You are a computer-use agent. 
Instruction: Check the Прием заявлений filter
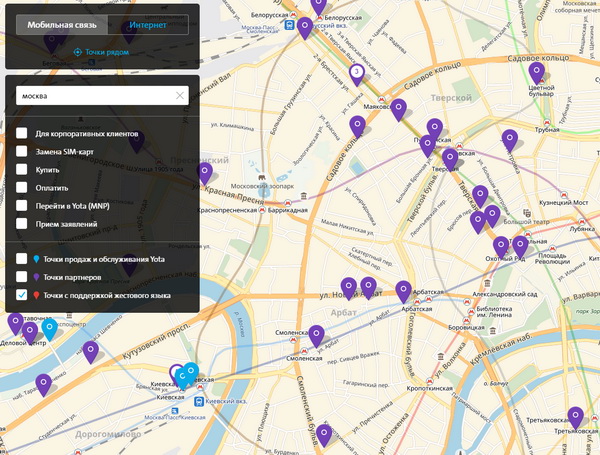click(22, 223)
